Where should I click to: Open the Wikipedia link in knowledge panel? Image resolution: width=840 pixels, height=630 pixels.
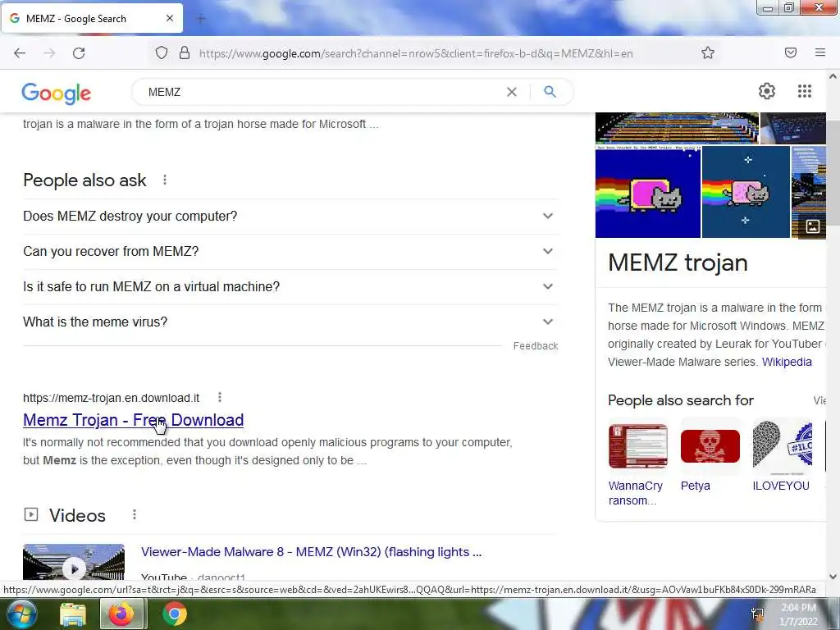pos(787,362)
